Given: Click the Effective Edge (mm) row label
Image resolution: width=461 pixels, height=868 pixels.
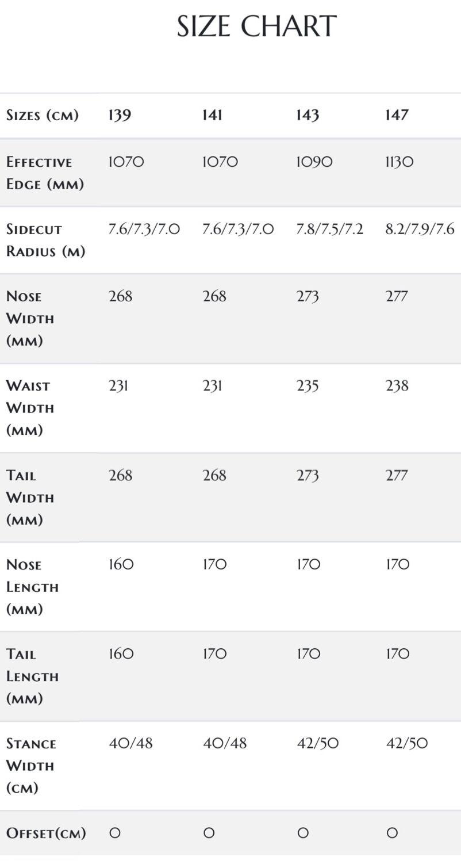Looking at the screenshot, I should coord(45,173).
